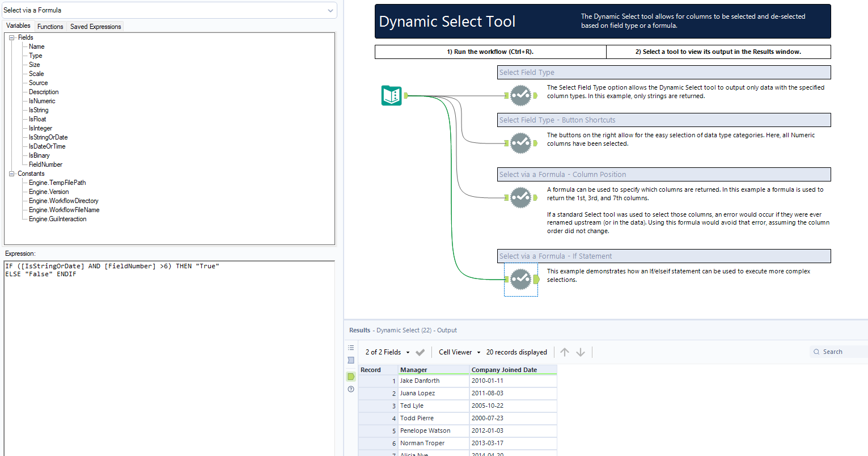Screen dimensions: 868x456
Task: Click the down arrow record navigation button
Action: click(581, 352)
